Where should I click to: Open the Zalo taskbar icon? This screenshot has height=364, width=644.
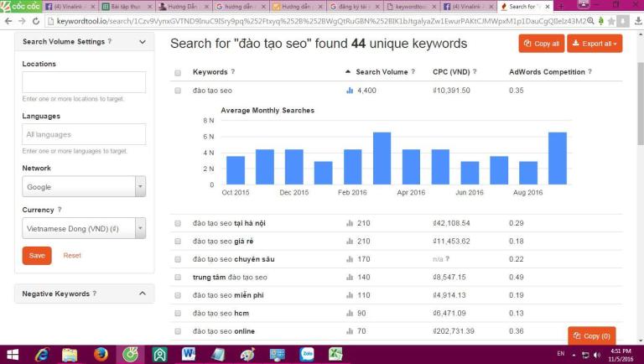(x=307, y=354)
